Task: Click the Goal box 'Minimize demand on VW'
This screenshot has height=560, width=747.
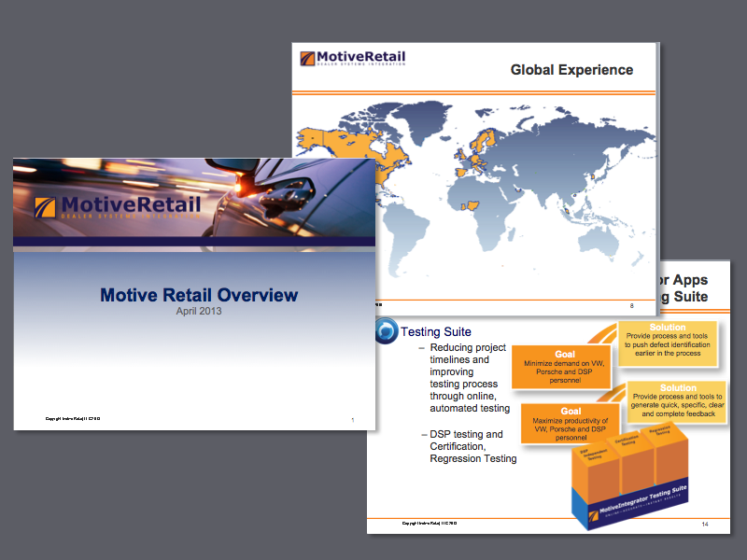Action: point(561,367)
